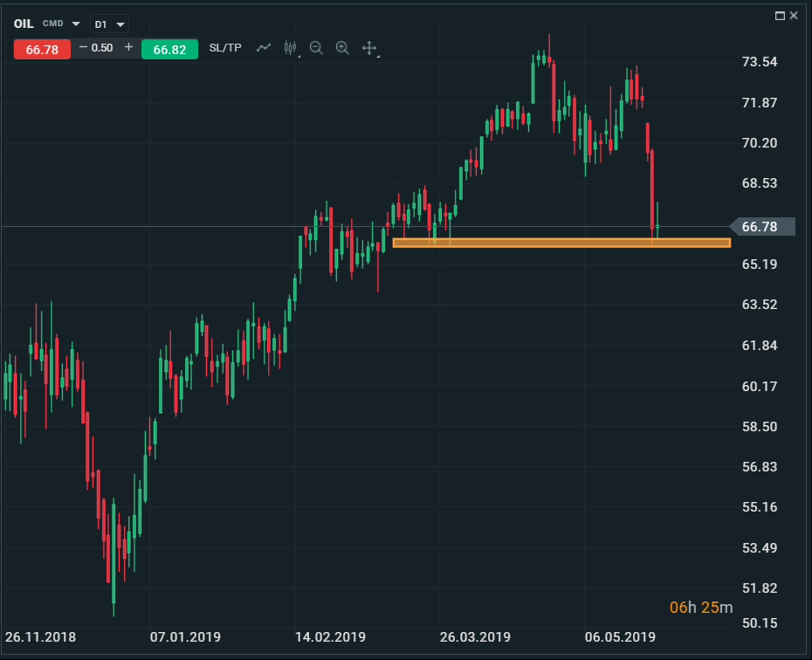
Task: Sell OIL at 66.78
Action: (42, 49)
